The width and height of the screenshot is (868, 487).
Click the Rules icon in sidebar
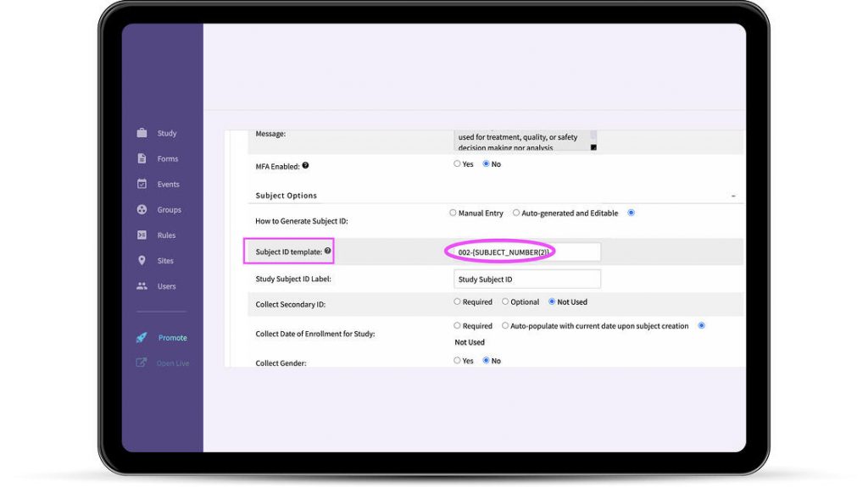click(142, 235)
